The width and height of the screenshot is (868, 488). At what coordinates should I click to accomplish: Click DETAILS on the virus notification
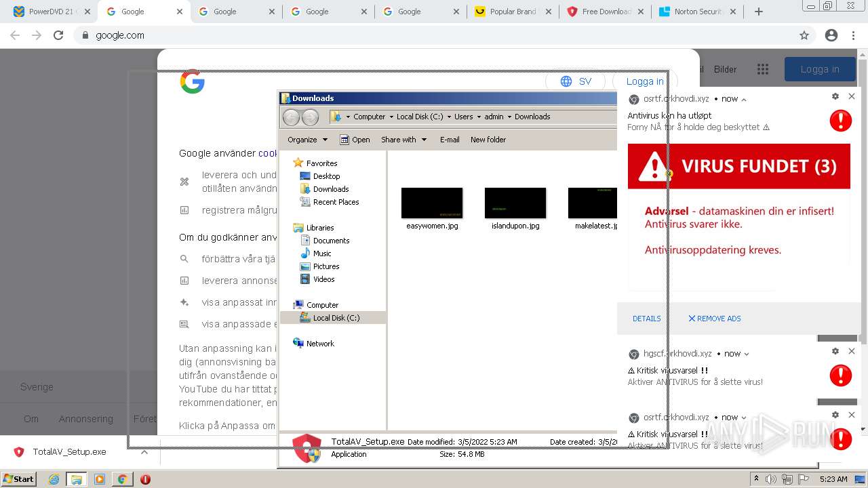click(x=647, y=319)
